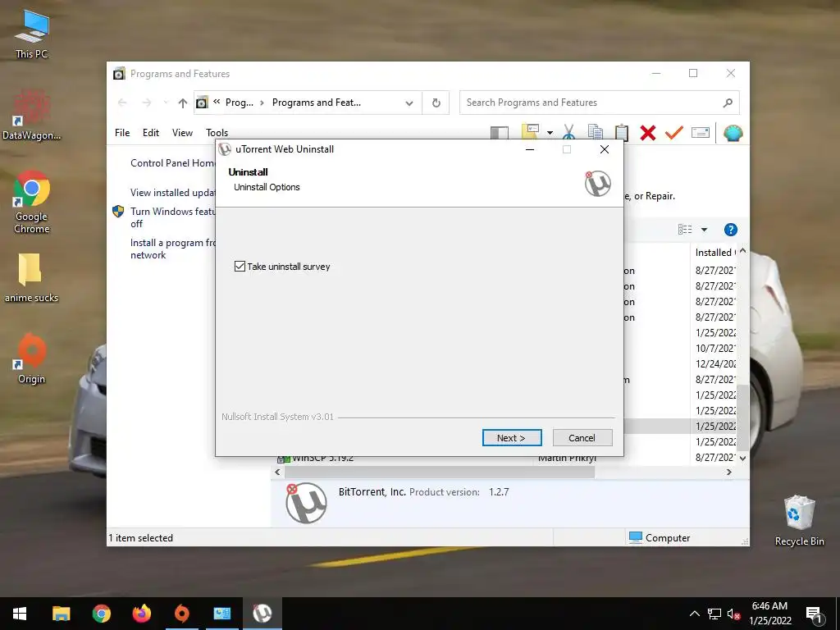Click the copy toolbar icon
The width and height of the screenshot is (840, 630).
(595, 132)
